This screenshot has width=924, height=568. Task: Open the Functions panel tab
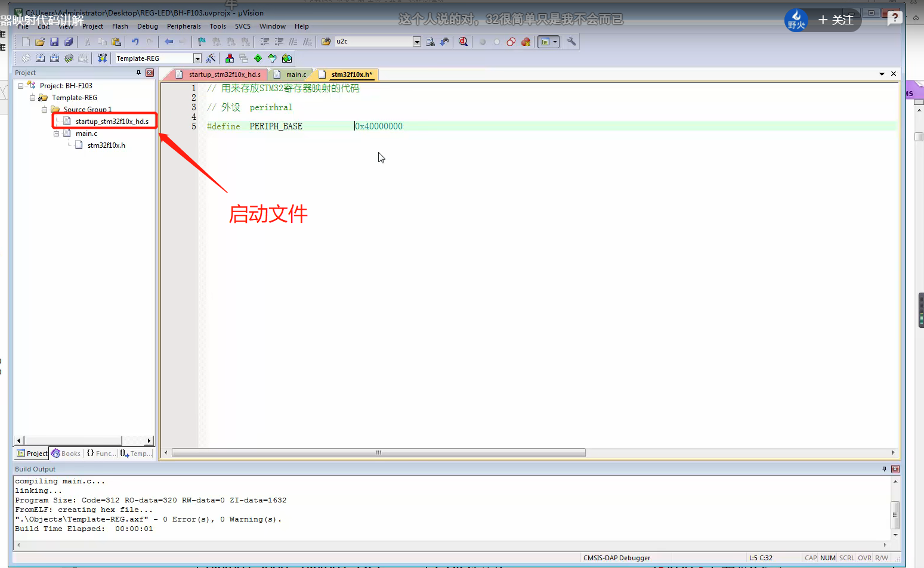coord(101,454)
